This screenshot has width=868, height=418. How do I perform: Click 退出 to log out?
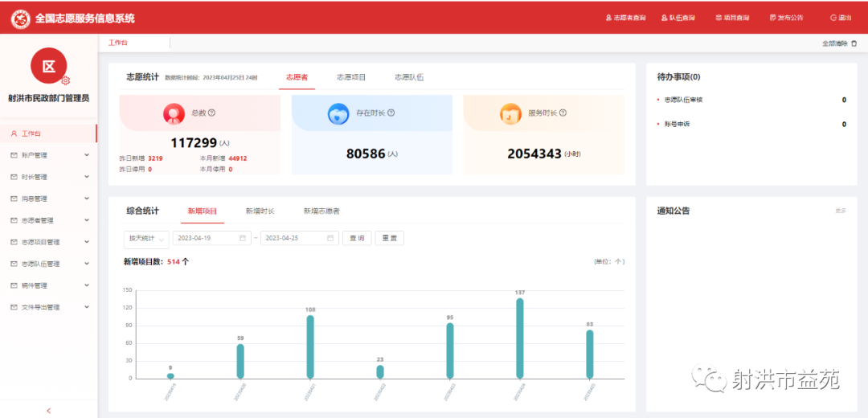(x=840, y=18)
